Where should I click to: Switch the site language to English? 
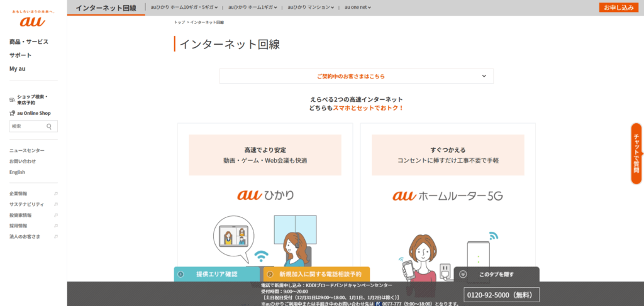tap(17, 172)
